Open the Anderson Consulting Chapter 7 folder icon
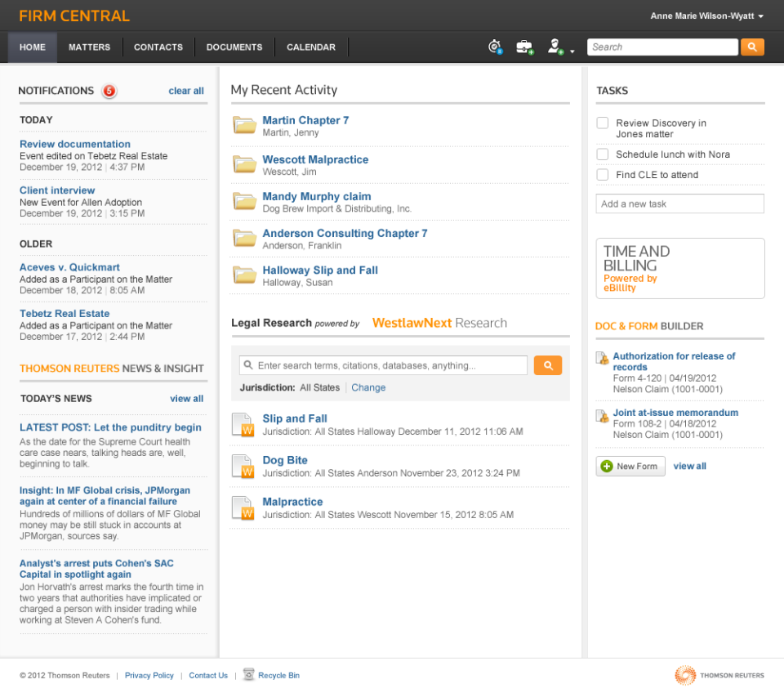Screen dimensions: 784x693 coord(245,238)
